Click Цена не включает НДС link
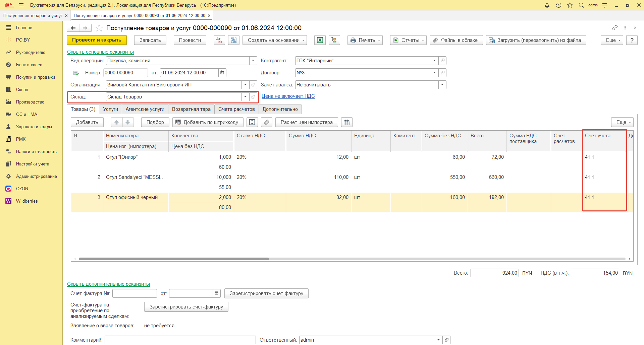The height and width of the screenshot is (345, 644). pyautogui.click(x=288, y=96)
